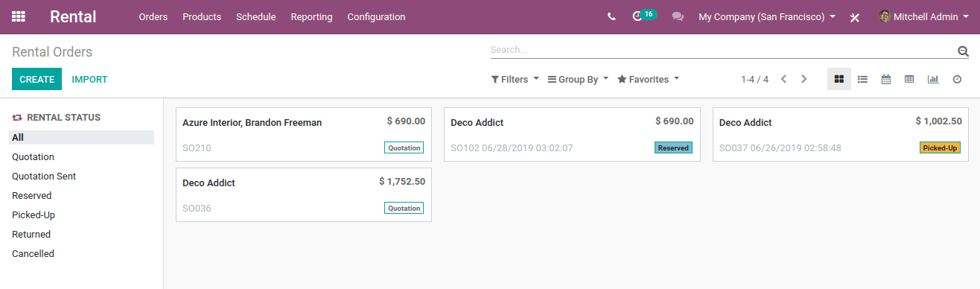Click the IMPORT button

89,79
